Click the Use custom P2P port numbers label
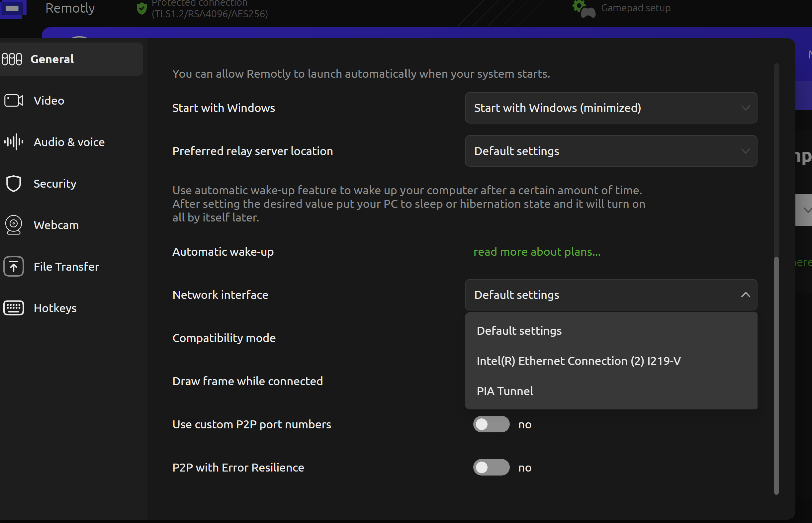 [252, 424]
